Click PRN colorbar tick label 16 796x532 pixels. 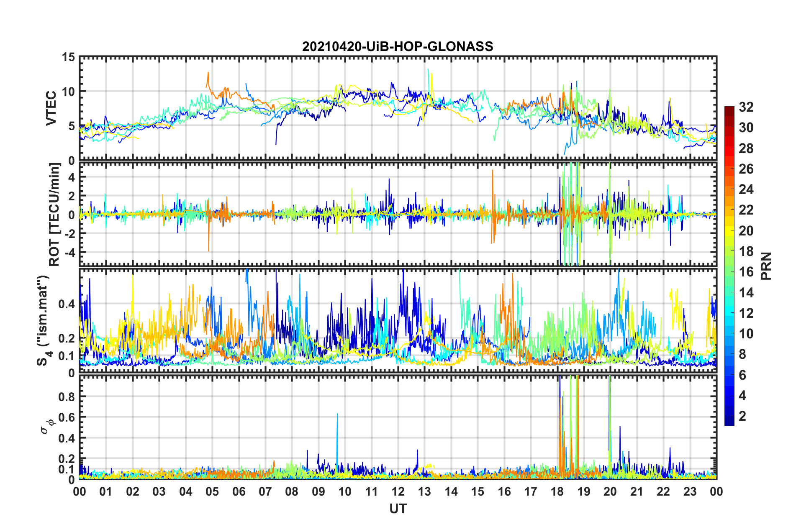tap(746, 272)
